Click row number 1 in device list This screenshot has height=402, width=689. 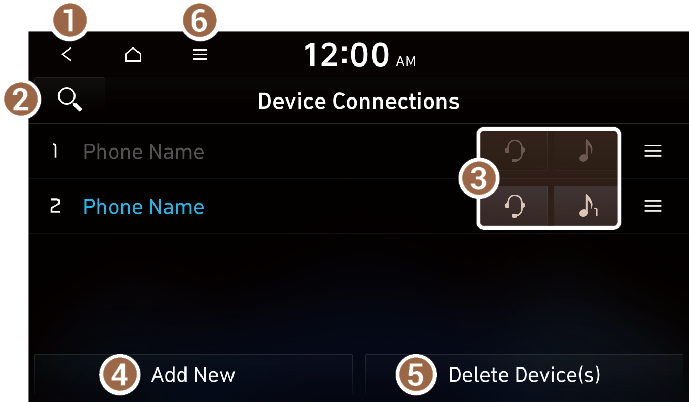pyautogui.click(x=54, y=151)
